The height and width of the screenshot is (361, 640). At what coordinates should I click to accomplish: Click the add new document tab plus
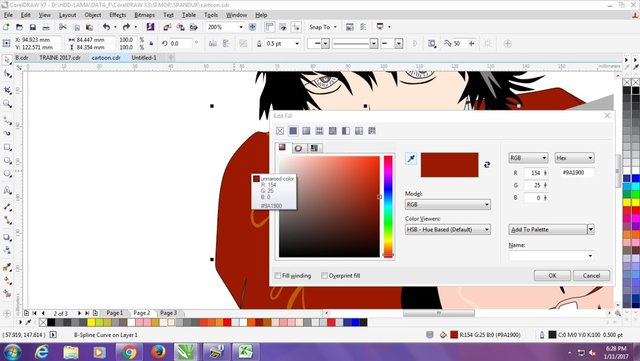(171, 58)
